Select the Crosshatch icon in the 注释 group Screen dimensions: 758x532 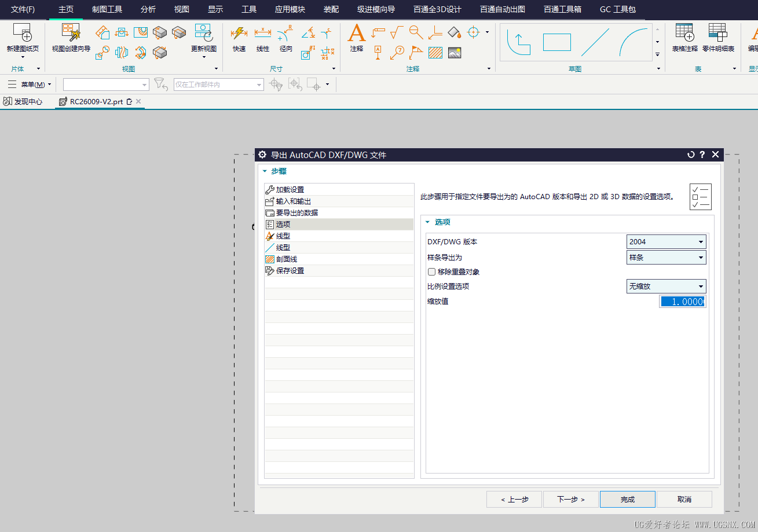click(435, 53)
